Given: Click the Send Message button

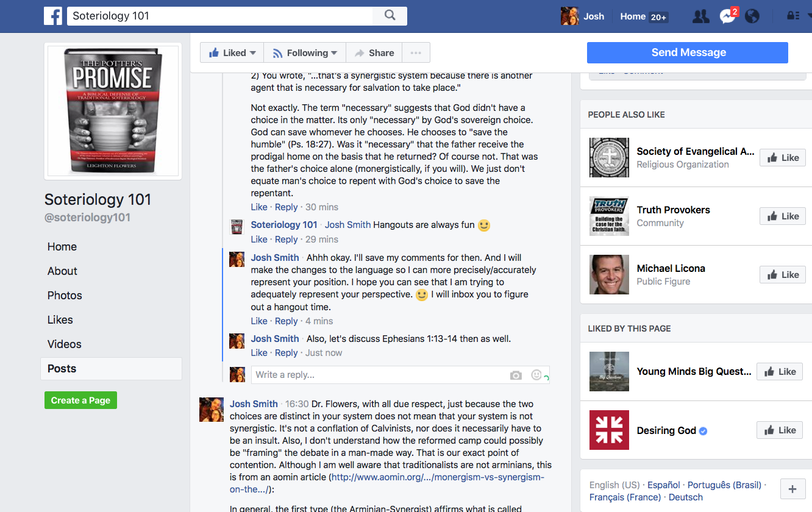Looking at the screenshot, I should pos(688,52).
